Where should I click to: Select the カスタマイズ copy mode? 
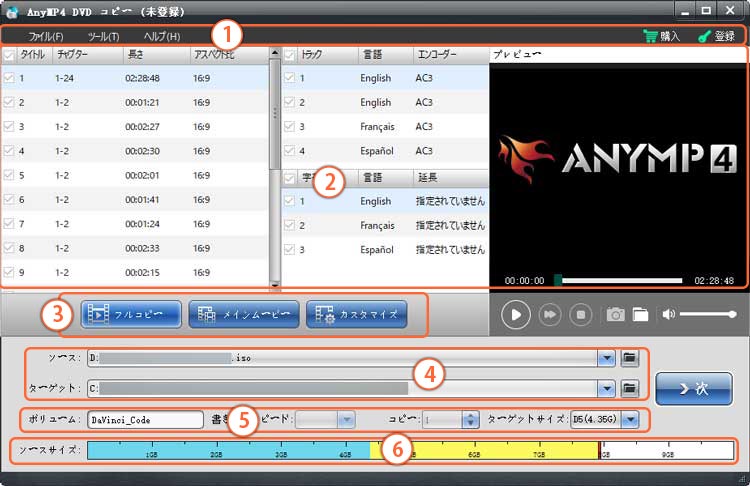pyautogui.click(x=357, y=314)
